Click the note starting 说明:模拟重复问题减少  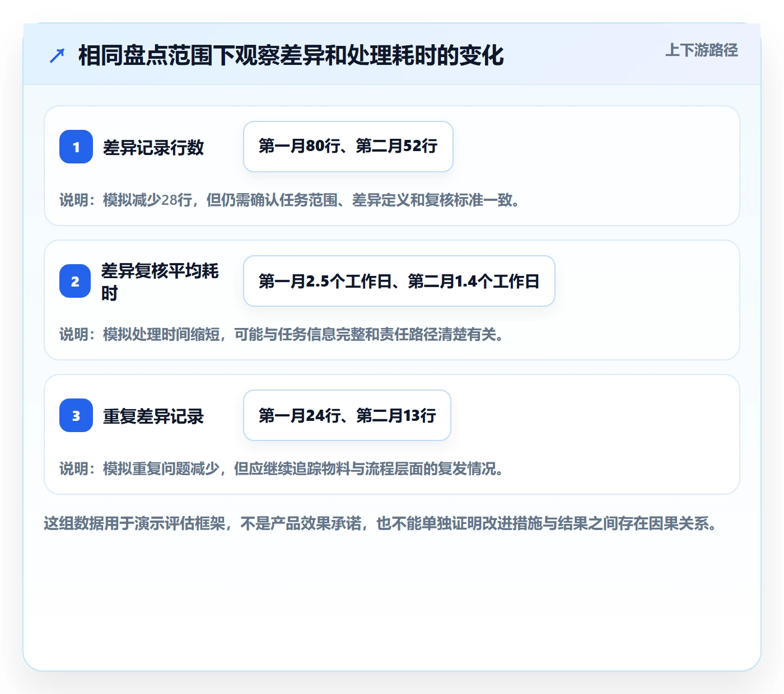(283, 468)
